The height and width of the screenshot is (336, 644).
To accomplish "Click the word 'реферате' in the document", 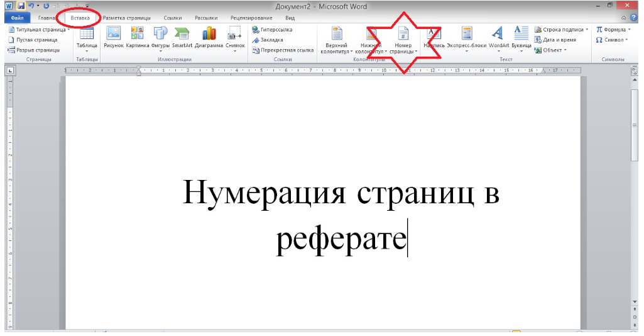I will pyautogui.click(x=341, y=239).
